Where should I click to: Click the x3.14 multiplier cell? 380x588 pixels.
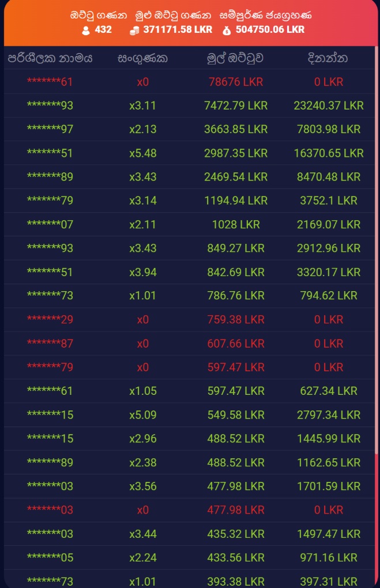coord(142,201)
